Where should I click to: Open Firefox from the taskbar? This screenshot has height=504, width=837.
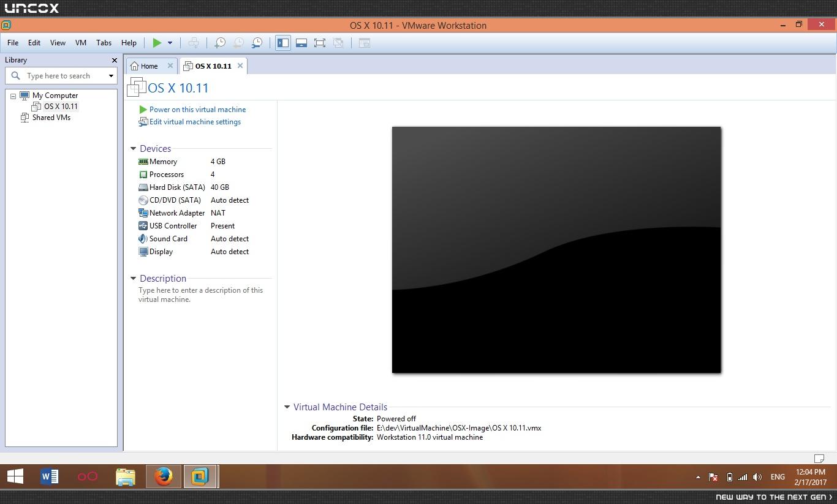163,476
